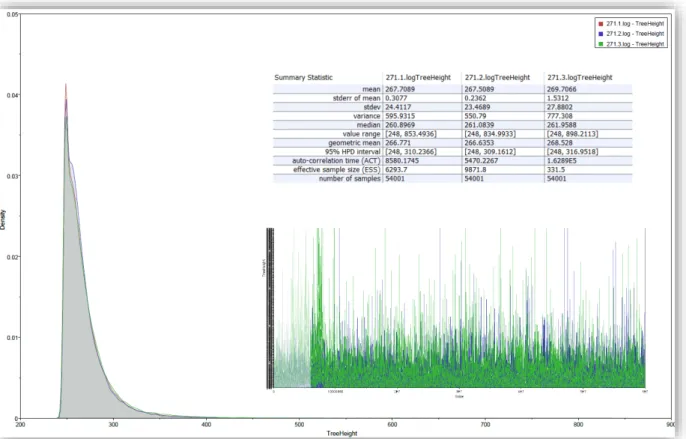Click the red 271.1.log legend swatch
The width and height of the screenshot is (686, 439).
[601, 24]
